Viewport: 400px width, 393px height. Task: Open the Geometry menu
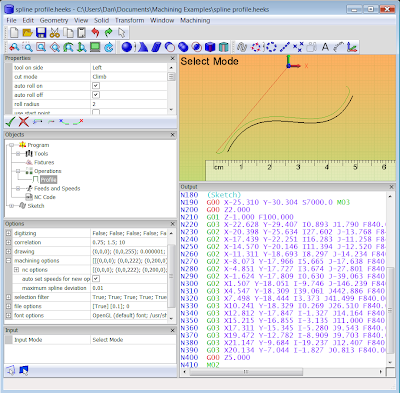tap(54, 20)
